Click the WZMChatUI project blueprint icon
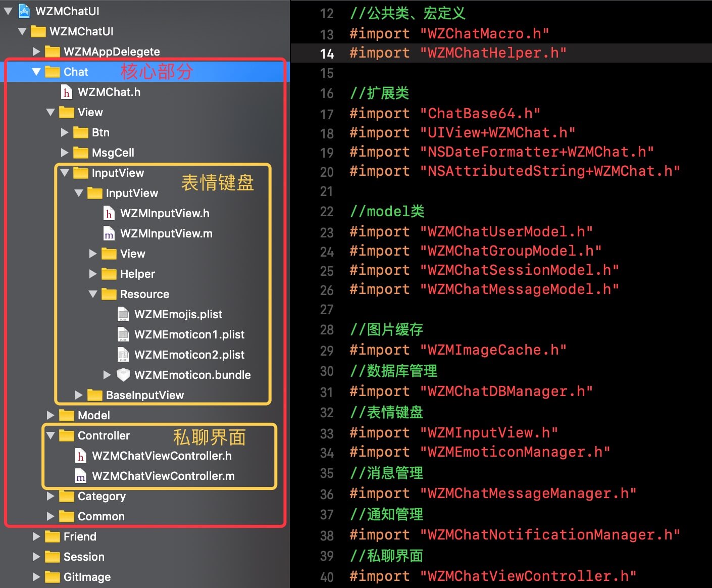Image resolution: width=712 pixels, height=588 pixels. pos(24,11)
